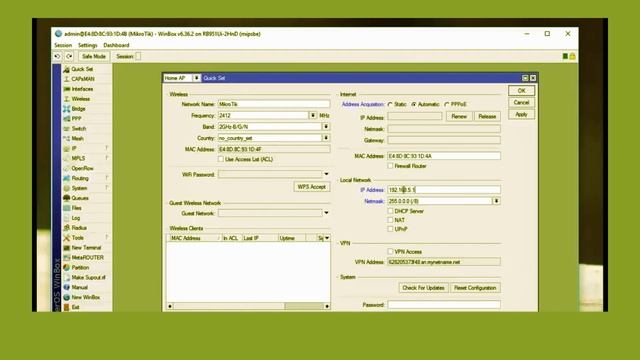The width and height of the screenshot is (640, 360).
Task: Click the System Password field
Action: tap(444, 304)
